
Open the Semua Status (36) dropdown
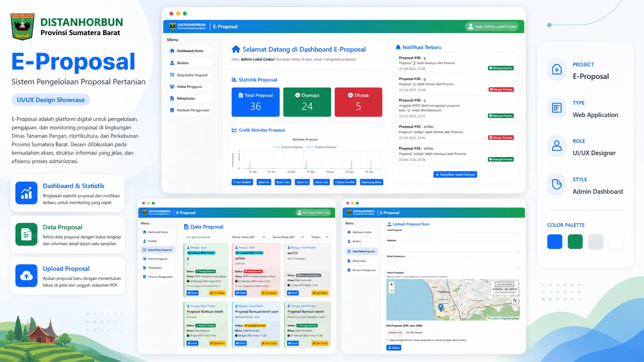(x=248, y=237)
